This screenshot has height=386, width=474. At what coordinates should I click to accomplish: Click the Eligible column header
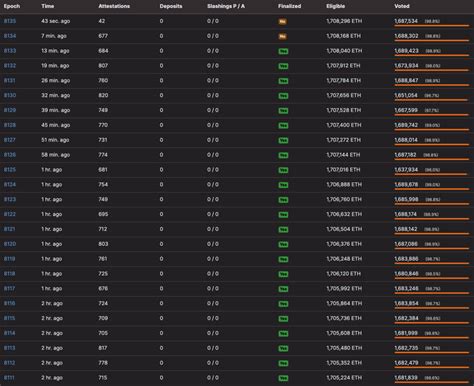pos(335,6)
